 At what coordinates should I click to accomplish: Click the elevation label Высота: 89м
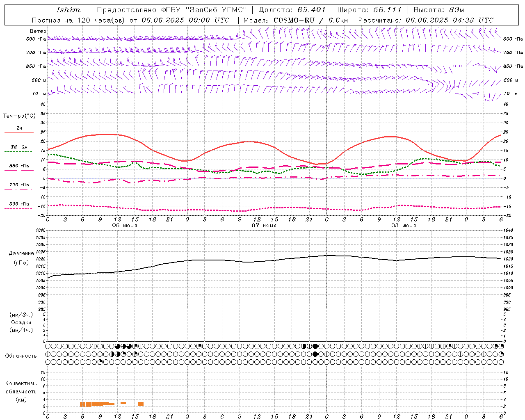point(438,10)
